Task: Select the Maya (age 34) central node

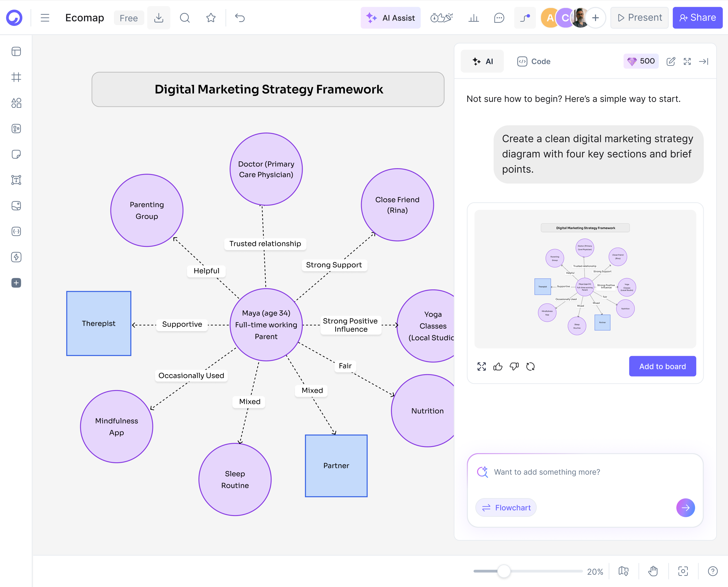Action: (x=266, y=325)
